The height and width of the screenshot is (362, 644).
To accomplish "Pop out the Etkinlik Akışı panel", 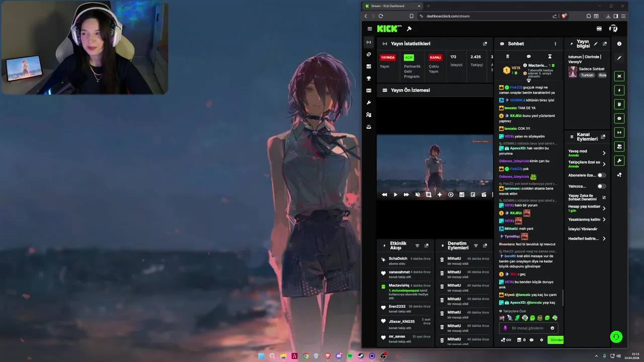I will [x=427, y=246].
